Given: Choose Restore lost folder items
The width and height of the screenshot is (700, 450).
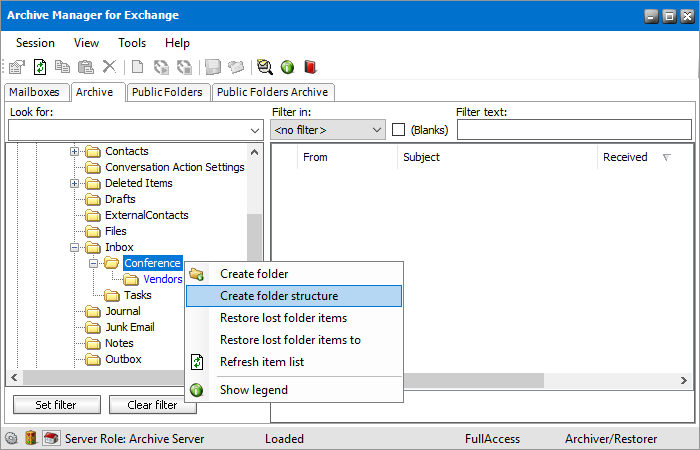Looking at the screenshot, I should tap(294, 318).
